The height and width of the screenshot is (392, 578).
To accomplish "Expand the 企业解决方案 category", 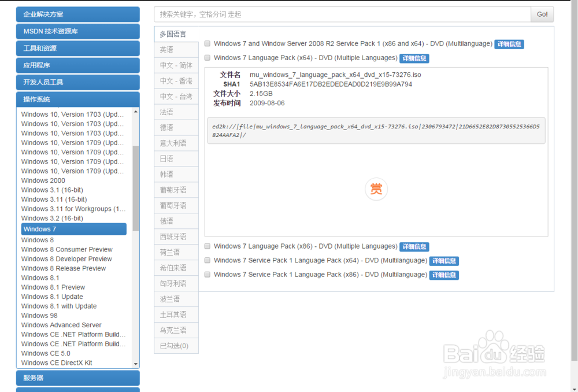I will click(78, 14).
